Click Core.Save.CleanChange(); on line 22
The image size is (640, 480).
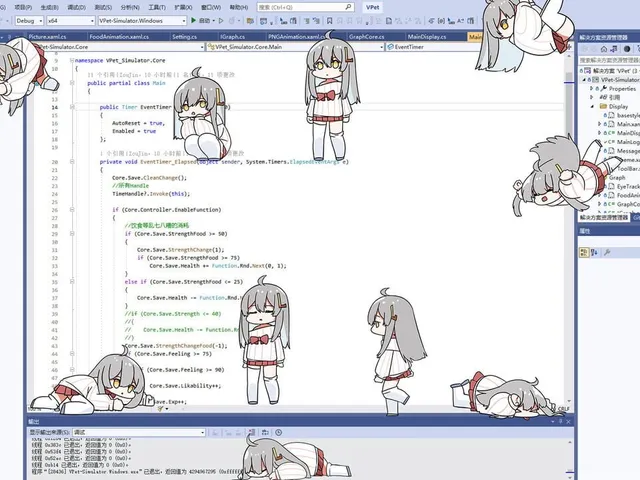[149, 178]
